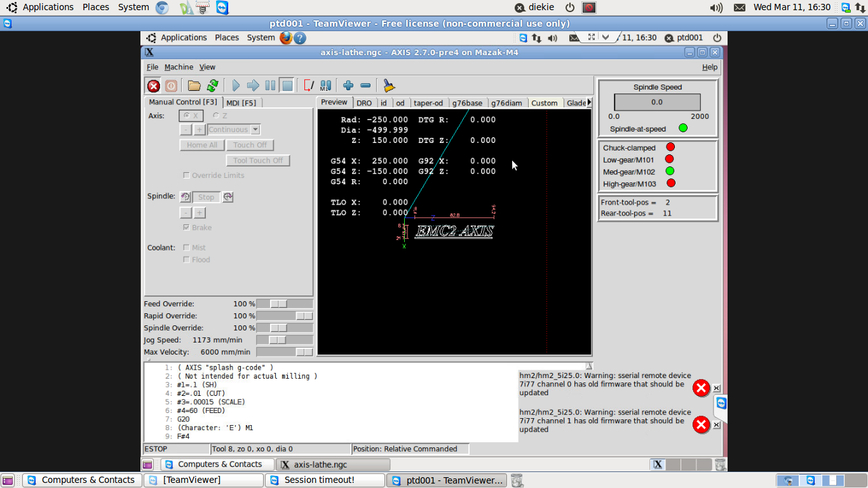Open the od tab
Image resolution: width=868 pixels, height=488 pixels.
click(400, 103)
